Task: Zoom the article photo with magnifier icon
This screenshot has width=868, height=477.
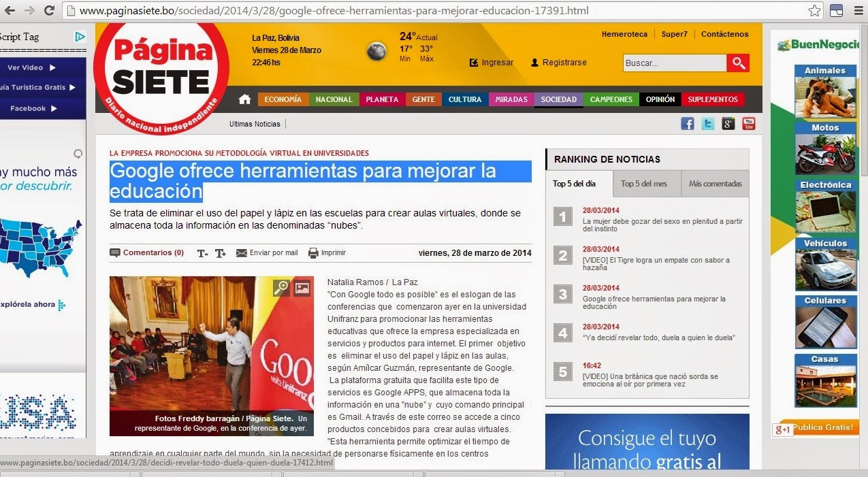Action: (281, 288)
